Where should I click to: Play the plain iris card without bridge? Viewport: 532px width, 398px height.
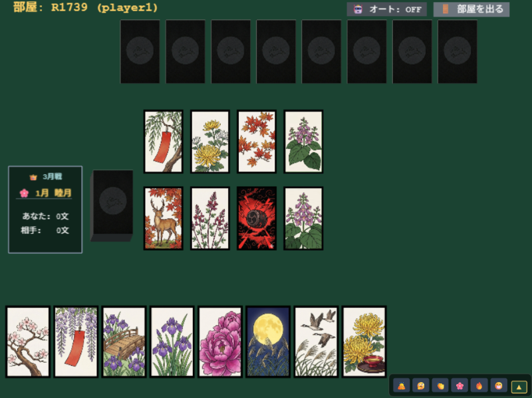172,342
